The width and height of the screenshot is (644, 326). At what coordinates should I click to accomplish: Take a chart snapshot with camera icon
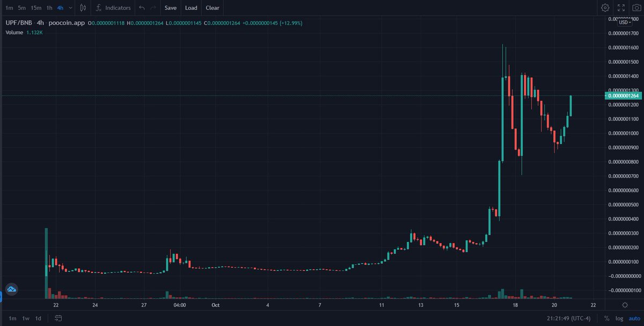(x=636, y=8)
